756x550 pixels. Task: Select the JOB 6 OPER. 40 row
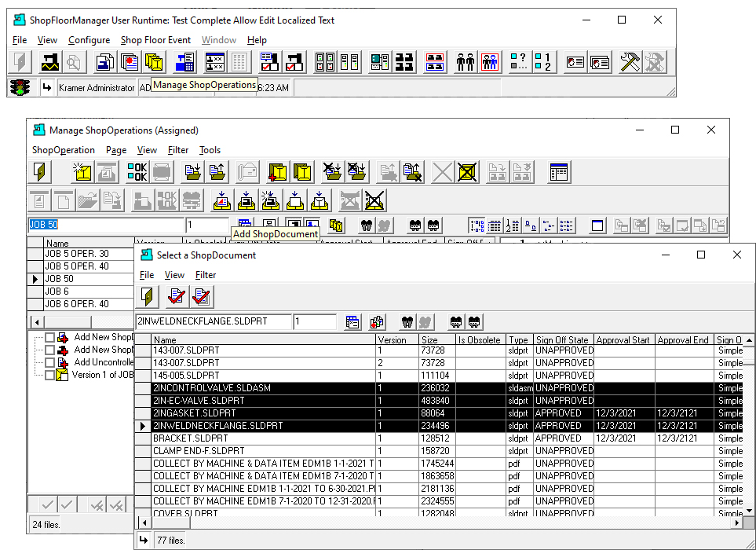pyautogui.click(x=81, y=304)
